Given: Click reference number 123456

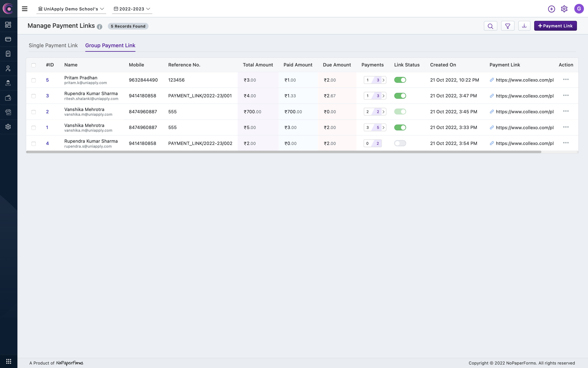Looking at the screenshot, I should 176,80.
